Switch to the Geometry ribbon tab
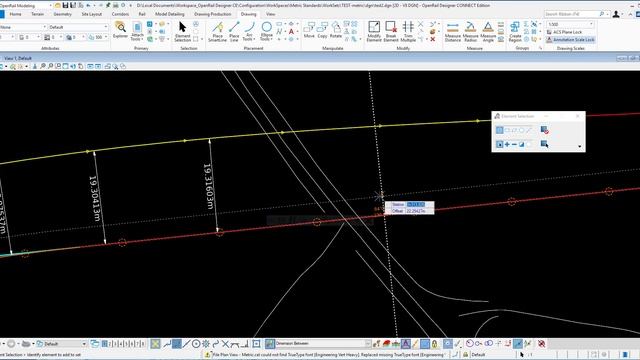Image resolution: width=640 pixels, height=360 pixels. pyautogui.click(x=62, y=14)
